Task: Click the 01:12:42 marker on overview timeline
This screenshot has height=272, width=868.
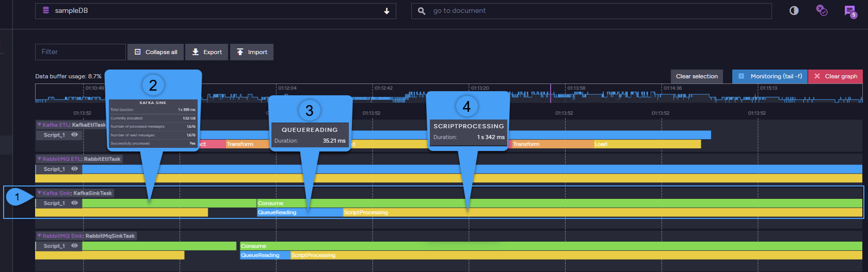Action: [x=383, y=88]
